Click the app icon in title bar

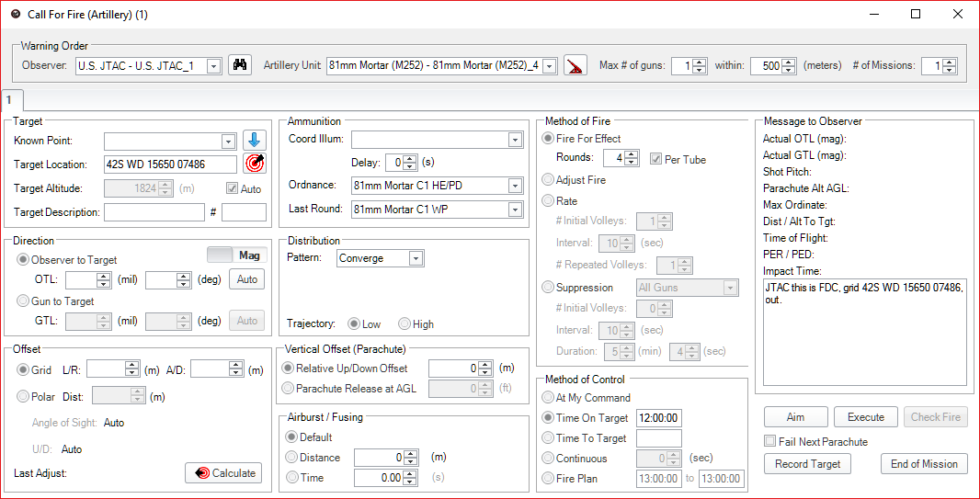click(x=16, y=14)
